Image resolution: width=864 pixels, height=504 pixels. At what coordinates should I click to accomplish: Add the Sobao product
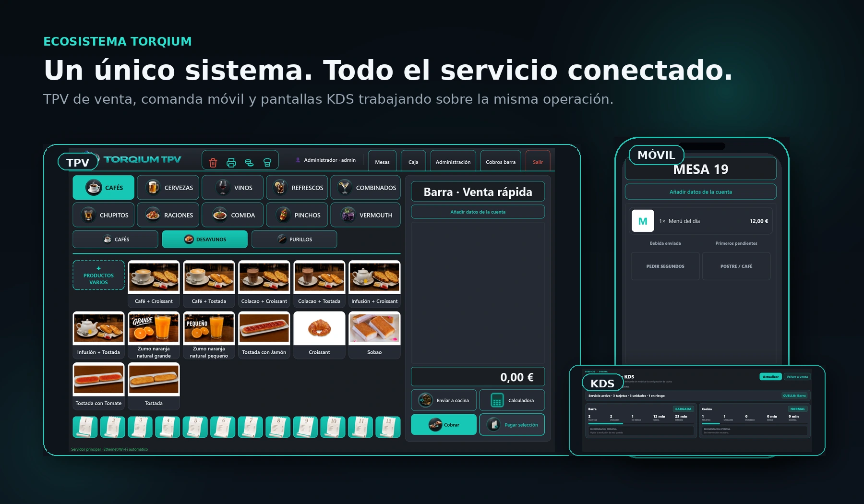374,335
